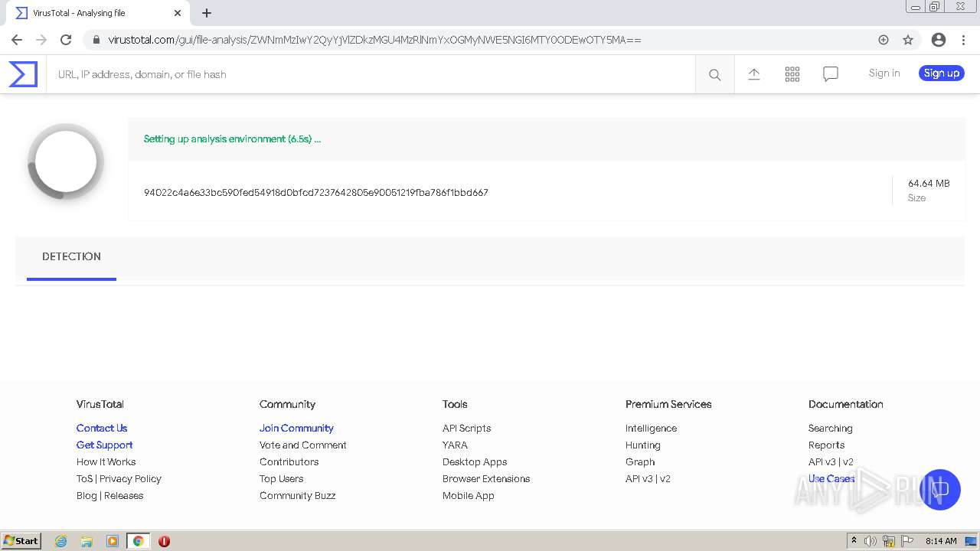Click the 64.64 MB size value
Viewport: 980px width, 551px height.
coord(929,184)
